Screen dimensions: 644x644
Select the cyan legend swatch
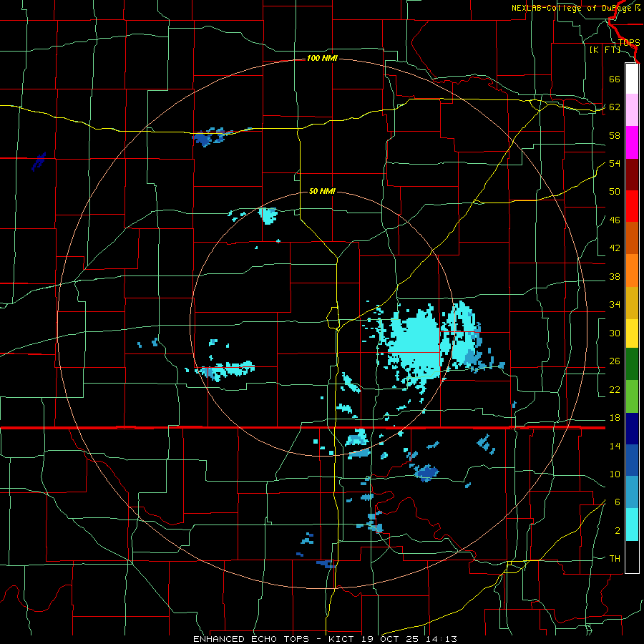point(632,525)
